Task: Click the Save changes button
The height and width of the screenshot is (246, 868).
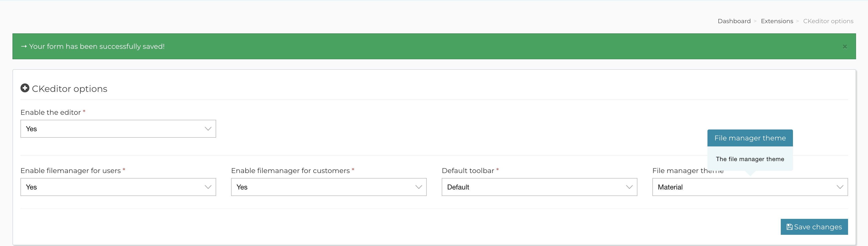Action: pyautogui.click(x=814, y=227)
